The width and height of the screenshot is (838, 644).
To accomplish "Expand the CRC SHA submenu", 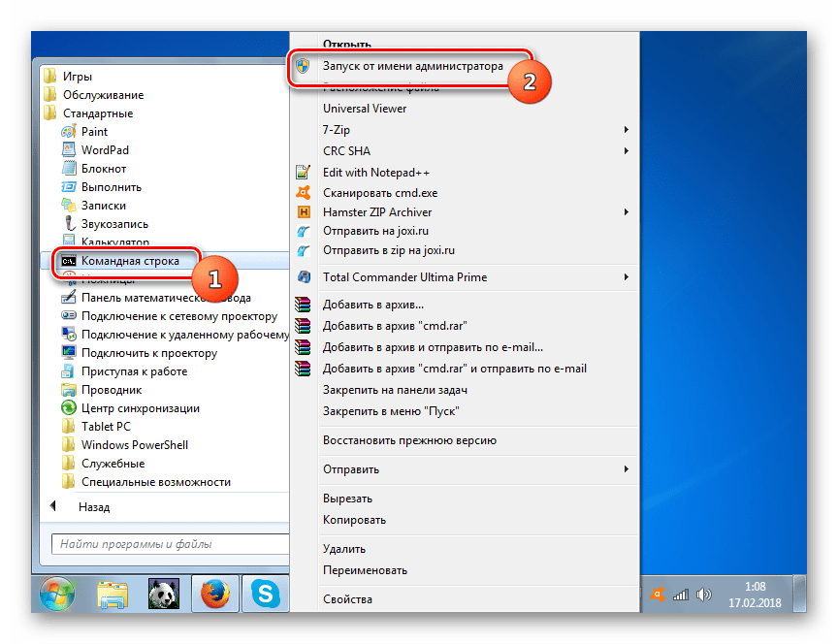I will click(x=626, y=150).
